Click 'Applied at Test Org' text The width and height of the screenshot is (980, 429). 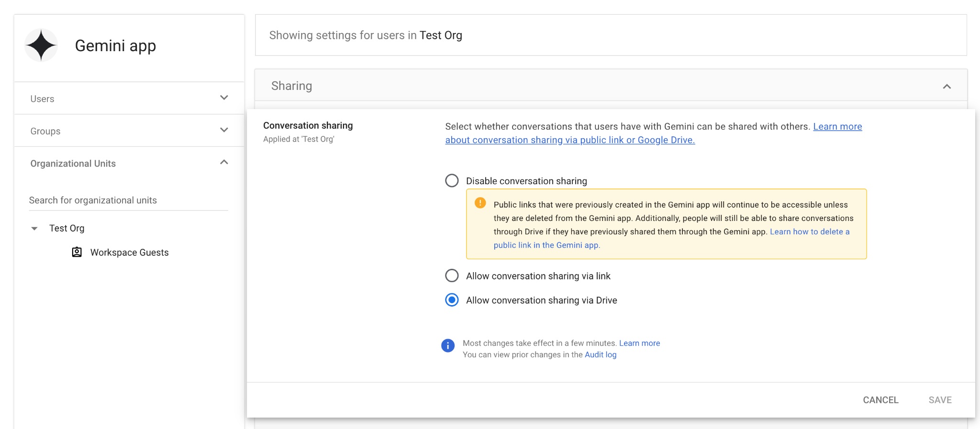pyautogui.click(x=299, y=139)
